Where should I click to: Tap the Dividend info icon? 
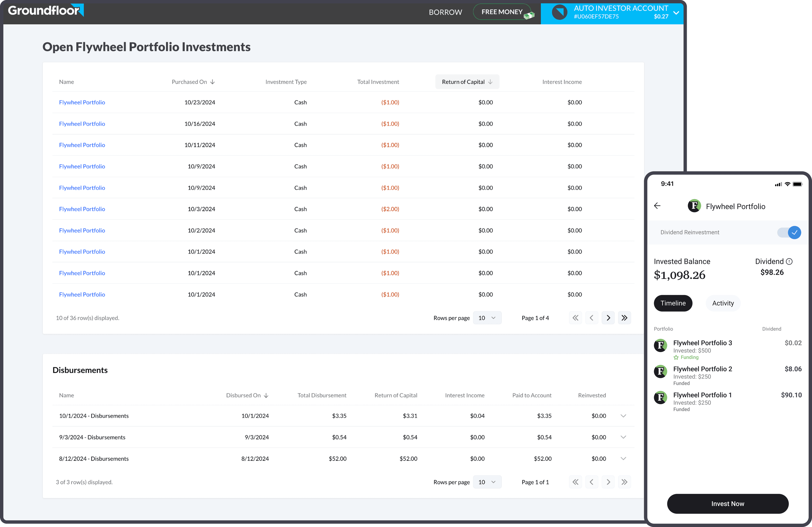click(x=789, y=262)
